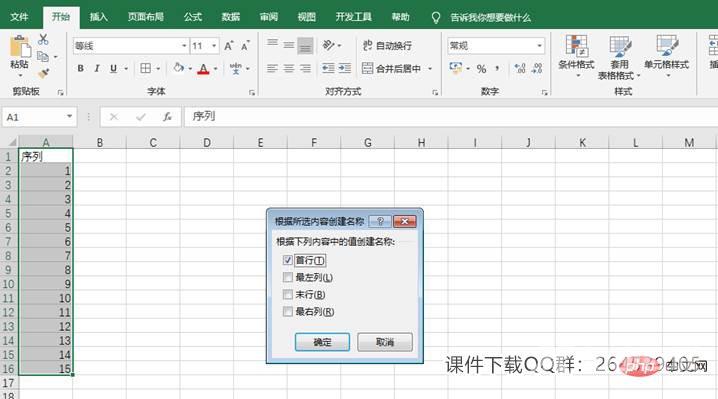Viewport: 718px width, 399px height.
Task: Open font name dropdown 等线
Action: pyautogui.click(x=184, y=46)
